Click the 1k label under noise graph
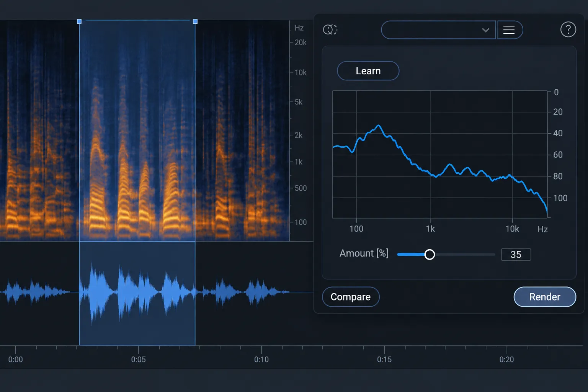The width and height of the screenshot is (588, 392). [x=430, y=229]
